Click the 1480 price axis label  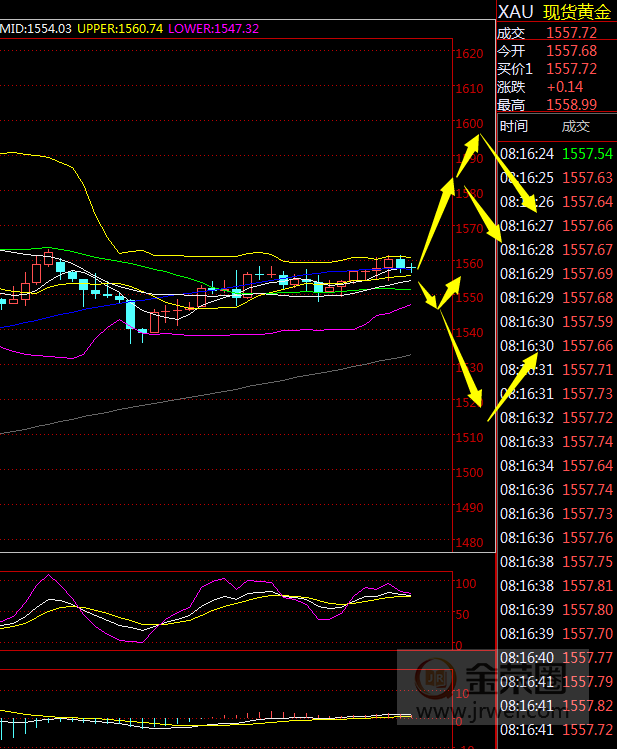469,543
